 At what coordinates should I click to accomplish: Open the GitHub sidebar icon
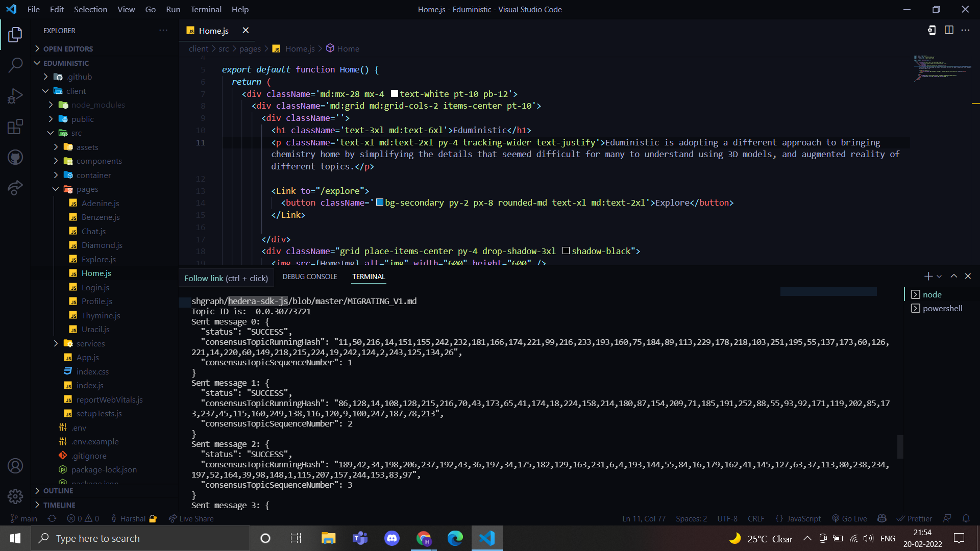point(15,157)
